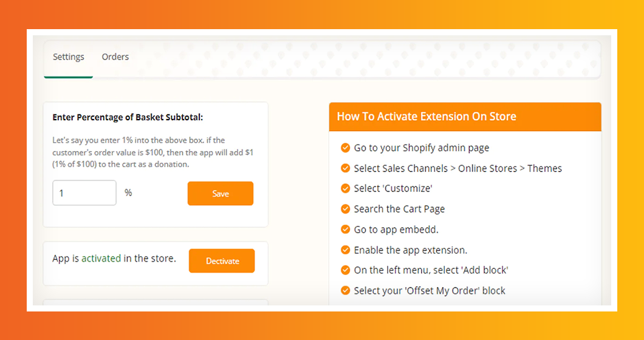
Task: Click checkmark icon beside 'Go to app embedd.'
Action: [345, 229]
